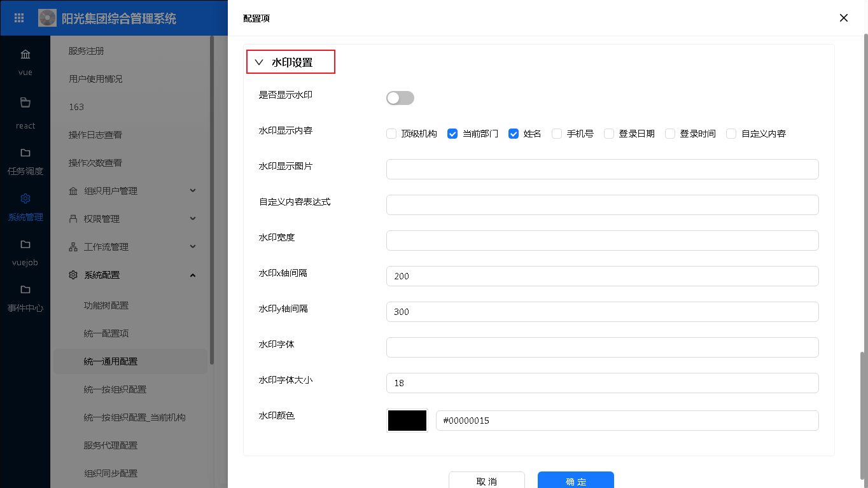Open the react folder icon
The height and width of the screenshot is (488, 868).
25,102
